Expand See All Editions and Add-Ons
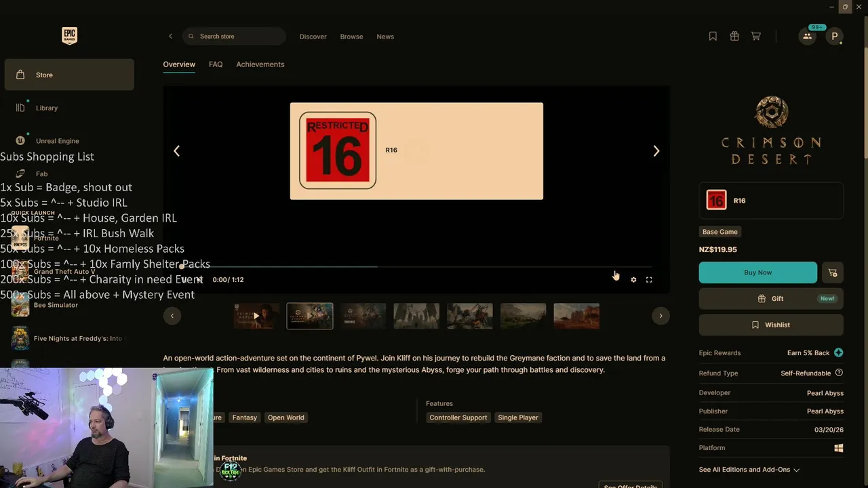 (749, 470)
